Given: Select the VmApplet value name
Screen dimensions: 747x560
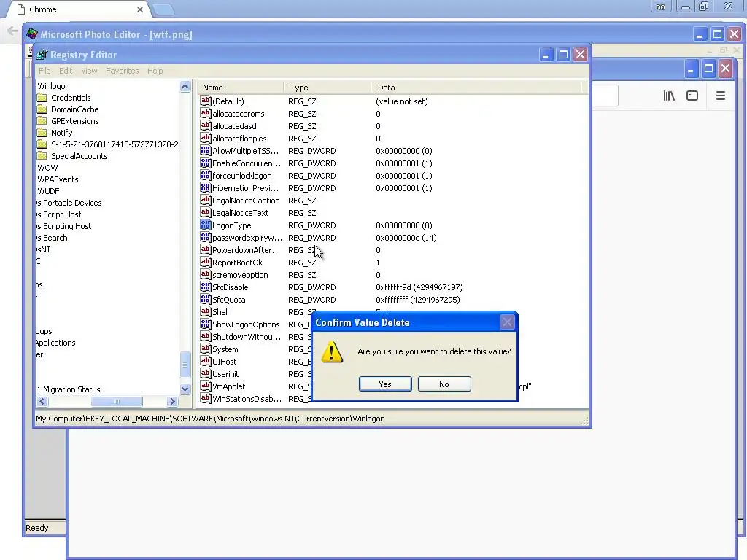Looking at the screenshot, I should (228, 386).
